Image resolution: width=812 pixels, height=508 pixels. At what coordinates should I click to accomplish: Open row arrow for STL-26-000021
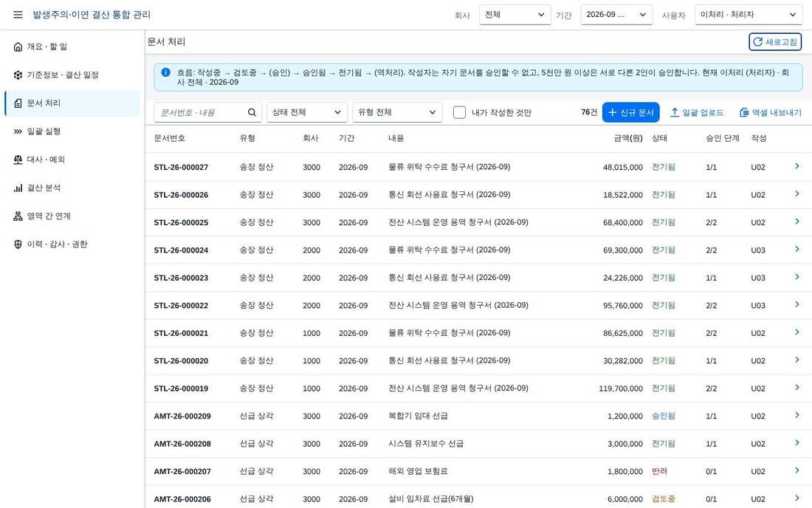coord(797,332)
